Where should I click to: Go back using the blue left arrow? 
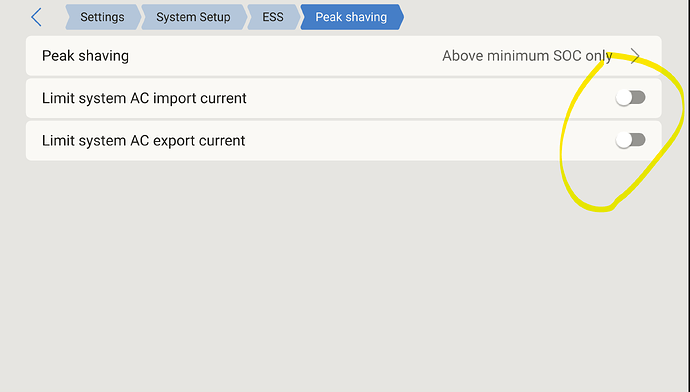pyautogui.click(x=37, y=17)
